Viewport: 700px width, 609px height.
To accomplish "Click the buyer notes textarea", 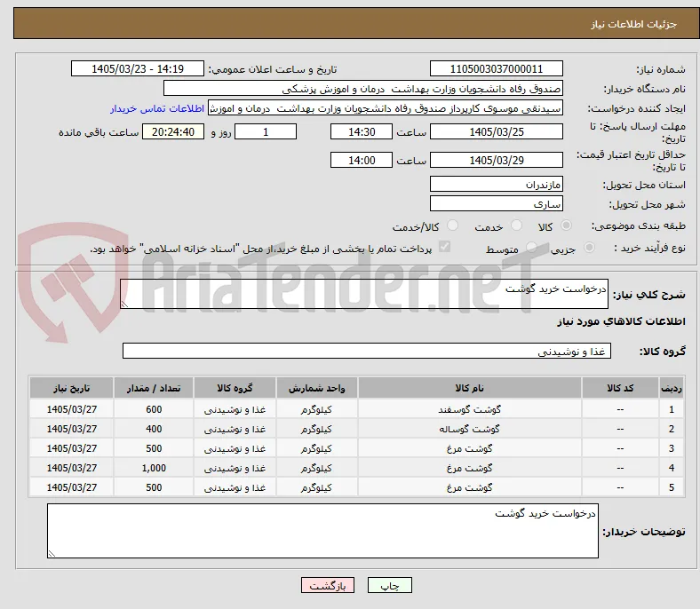I will pos(322,531).
